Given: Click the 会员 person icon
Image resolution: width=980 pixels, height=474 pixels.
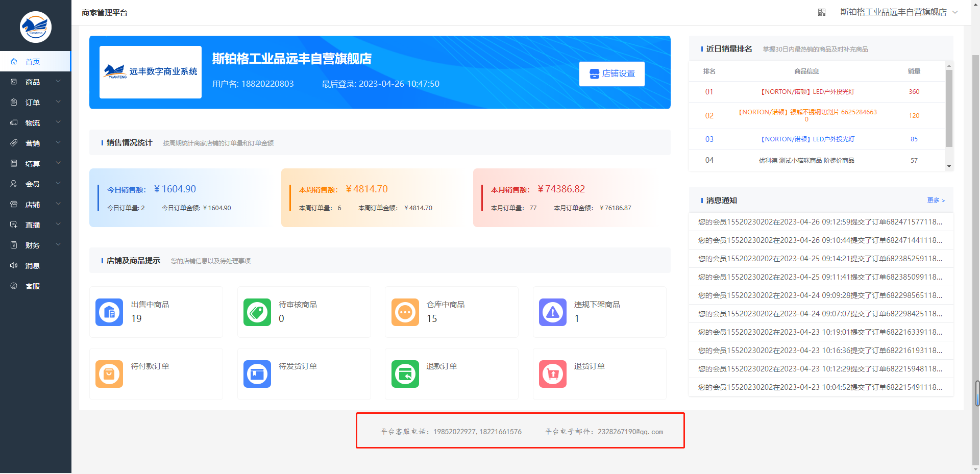Looking at the screenshot, I should point(14,184).
